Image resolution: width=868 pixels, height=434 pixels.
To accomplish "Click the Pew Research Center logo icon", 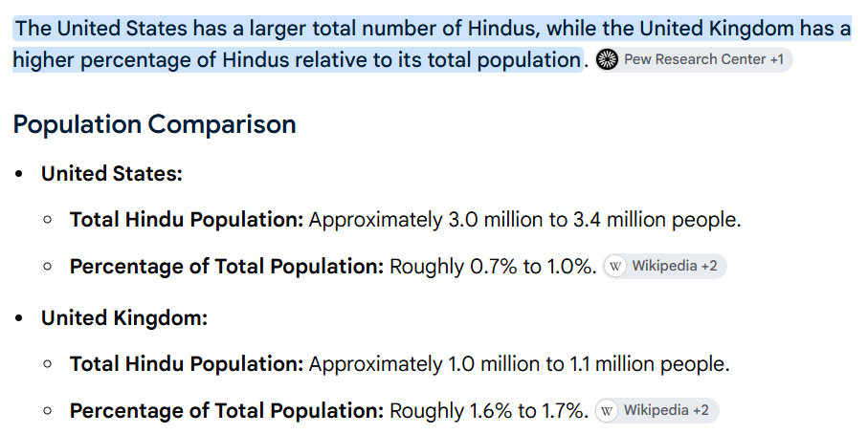I will [608, 59].
